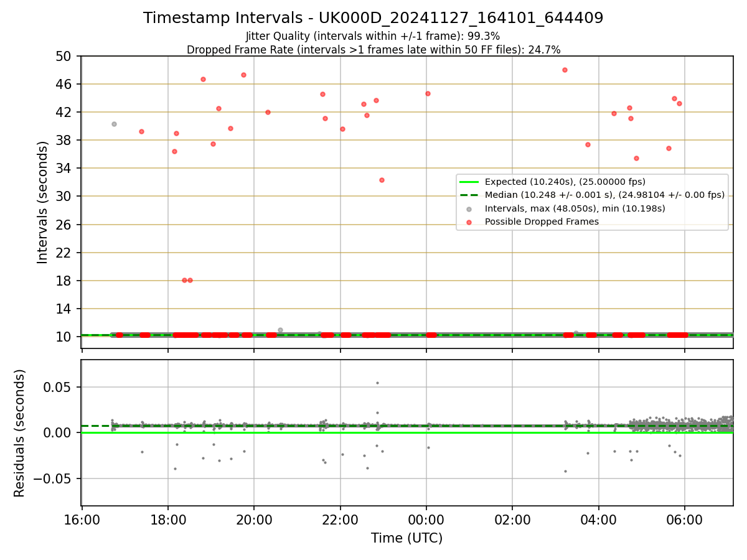Click the gray interval point near 11 seconds after 20:00
The height and width of the screenshot is (560, 747).
[x=280, y=330]
